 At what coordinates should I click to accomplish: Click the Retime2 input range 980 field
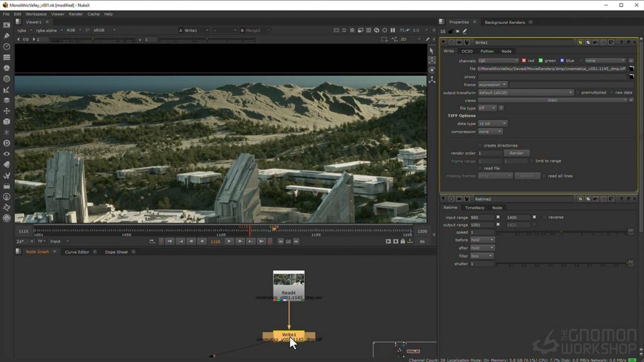click(482, 217)
